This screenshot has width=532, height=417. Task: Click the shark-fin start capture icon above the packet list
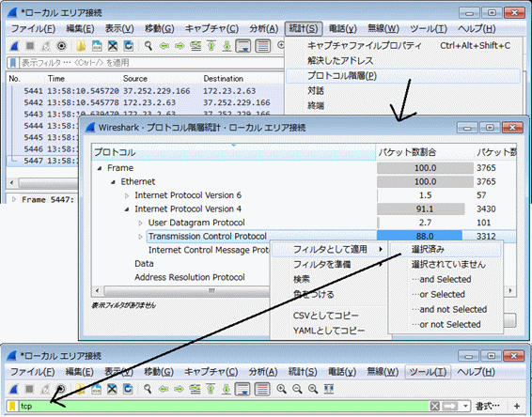[x=14, y=46]
